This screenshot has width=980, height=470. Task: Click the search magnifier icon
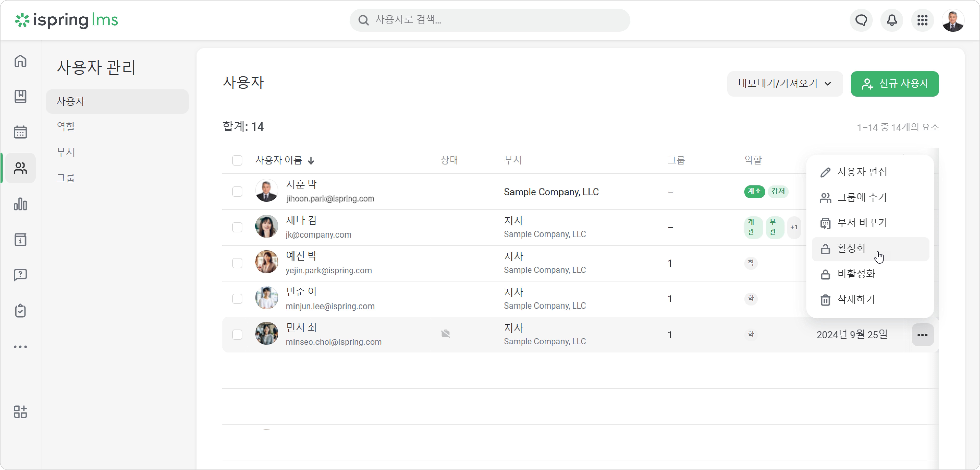pos(364,20)
